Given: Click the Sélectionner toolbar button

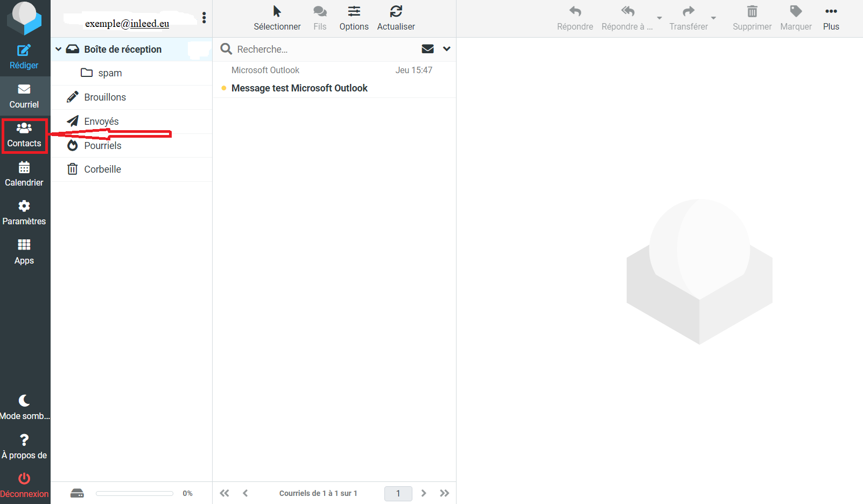Looking at the screenshot, I should click(x=277, y=18).
